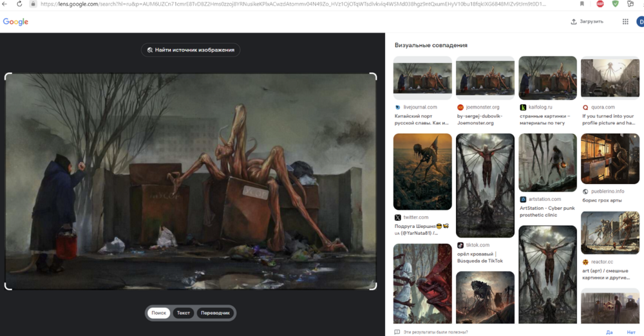The image size is (644, 336).
Task: Open the reactor.cc tripods street thumbnail
Action: 610,233
